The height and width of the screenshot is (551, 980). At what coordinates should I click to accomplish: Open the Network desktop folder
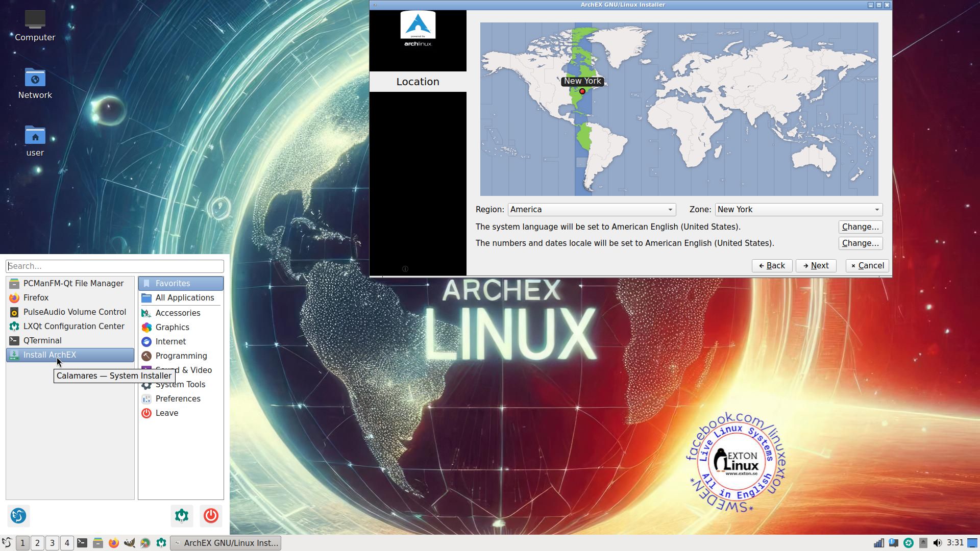35,84
